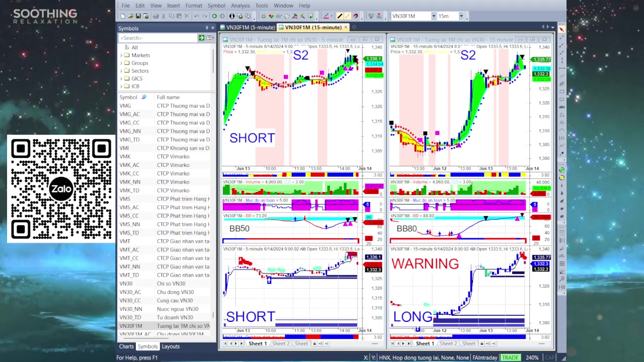Expand the GICS tree node

click(121, 78)
